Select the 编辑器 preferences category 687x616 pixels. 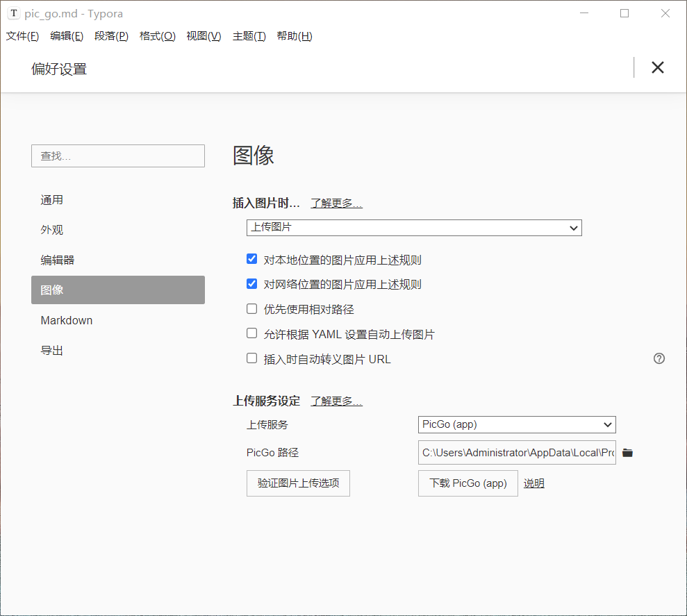(118, 260)
